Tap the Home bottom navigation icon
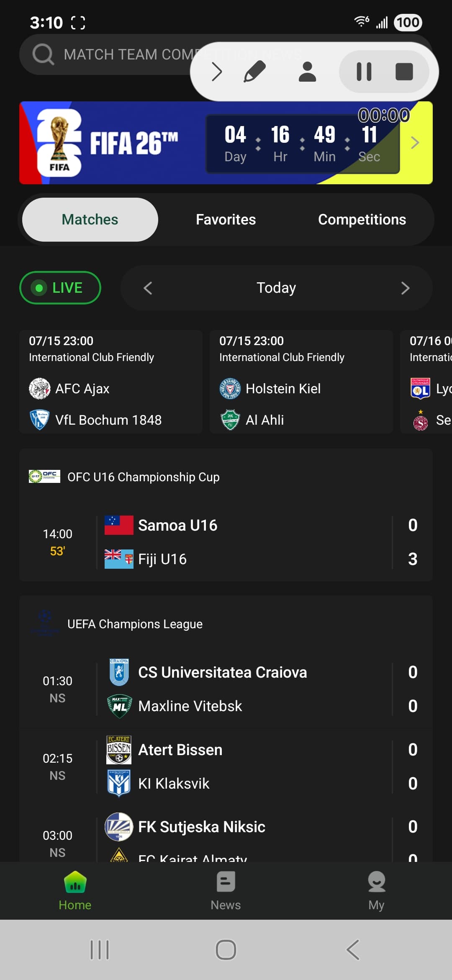Image resolution: width=452 pixels, height=980 pixels. coord(75,882)
